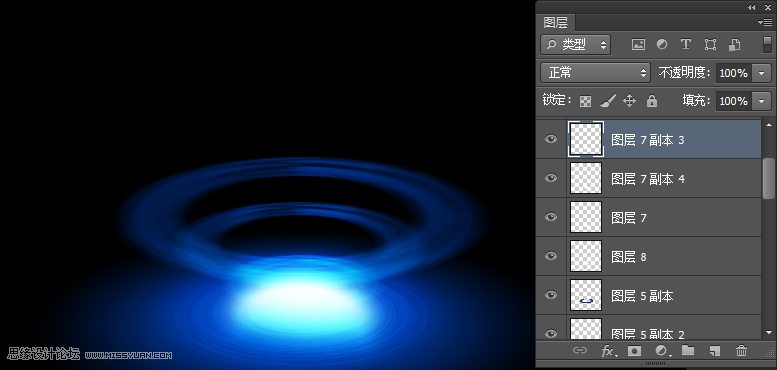
Task: Filter for adjustment layers icon
Action: [x=662, y=45]
